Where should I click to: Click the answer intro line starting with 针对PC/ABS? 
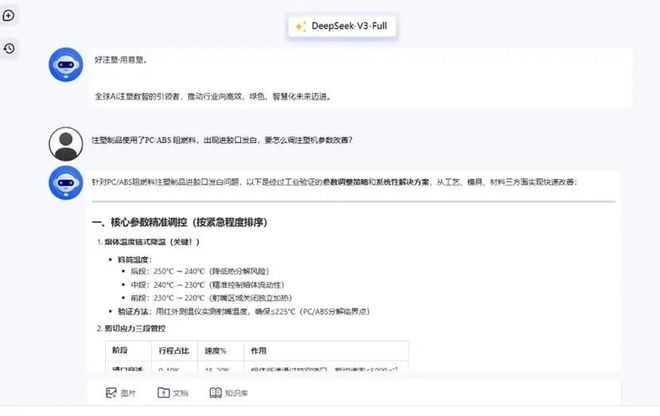tap(335, 182)
